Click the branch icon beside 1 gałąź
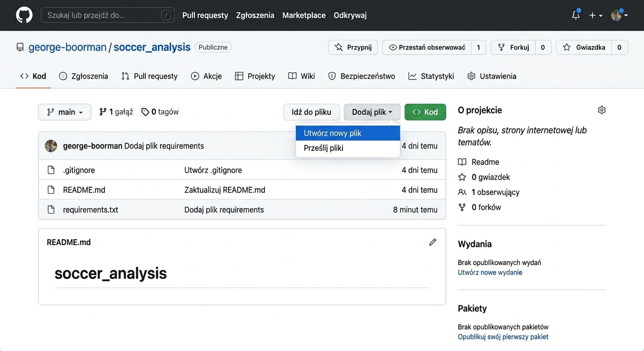The width and height of the screenshot is (644, 351). coord(103,112)
